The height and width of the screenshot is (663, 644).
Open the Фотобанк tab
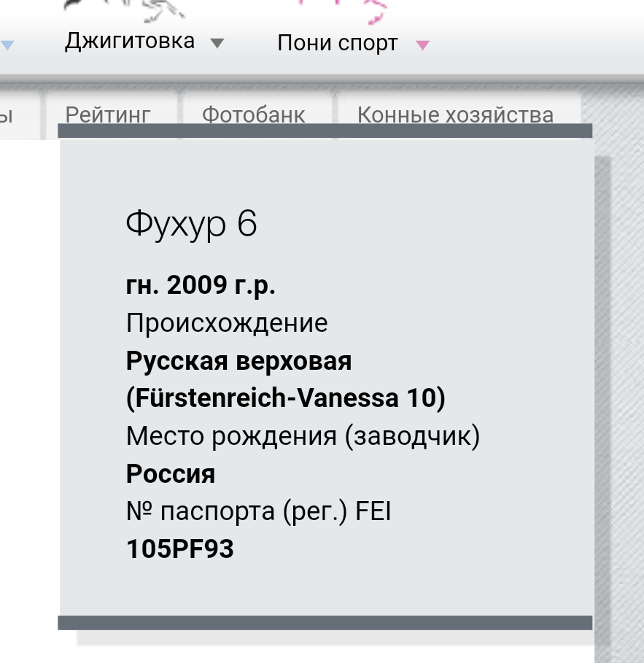click(253, 115)
